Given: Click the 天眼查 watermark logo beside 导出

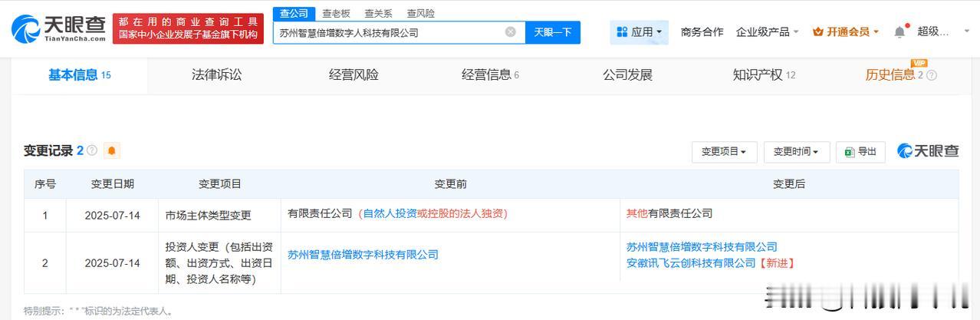Looking at the screenshot, I should click(928, 151).
